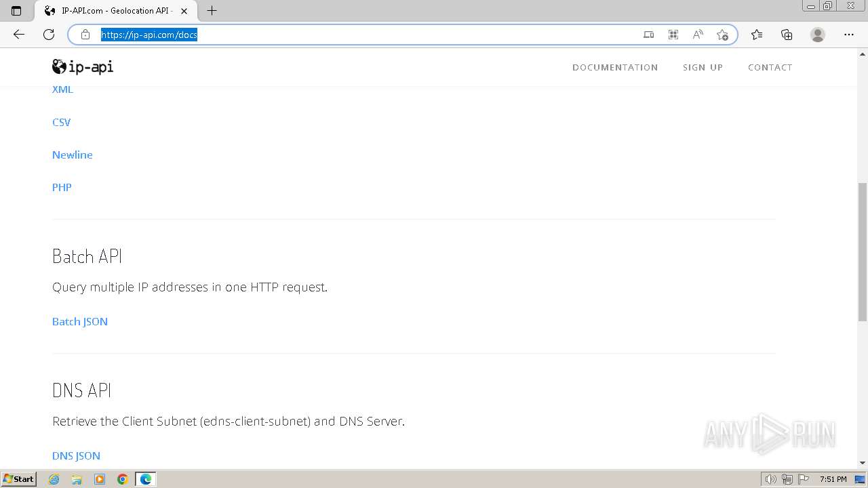Click the taskbar clock 7:51 PM

[833, 479]
